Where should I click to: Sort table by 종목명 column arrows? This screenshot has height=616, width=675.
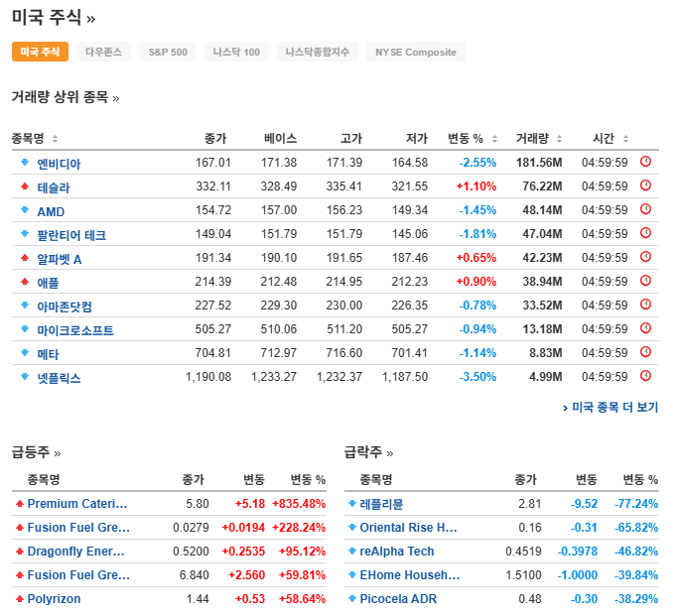point(55,139)
